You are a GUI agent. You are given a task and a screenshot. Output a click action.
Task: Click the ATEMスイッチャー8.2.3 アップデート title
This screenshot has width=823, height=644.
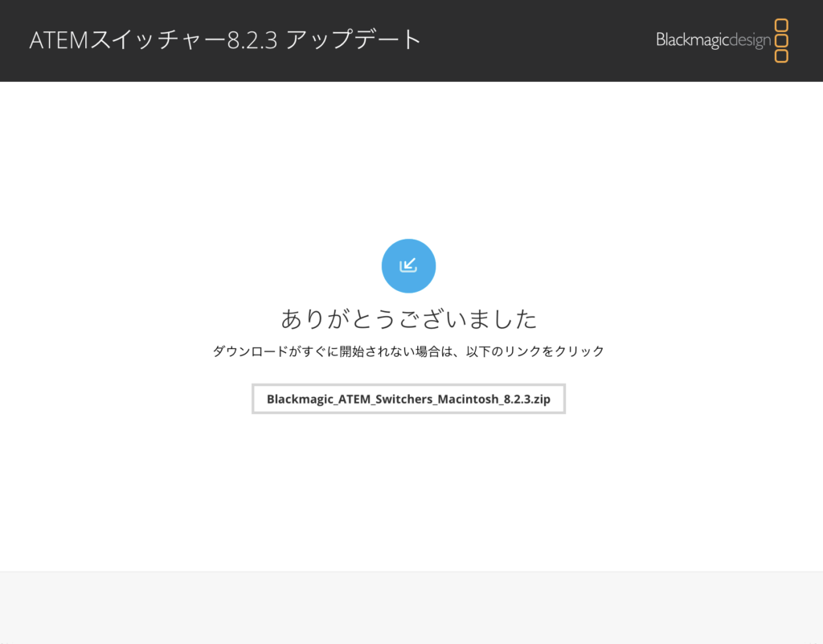[x=225, y=40]
